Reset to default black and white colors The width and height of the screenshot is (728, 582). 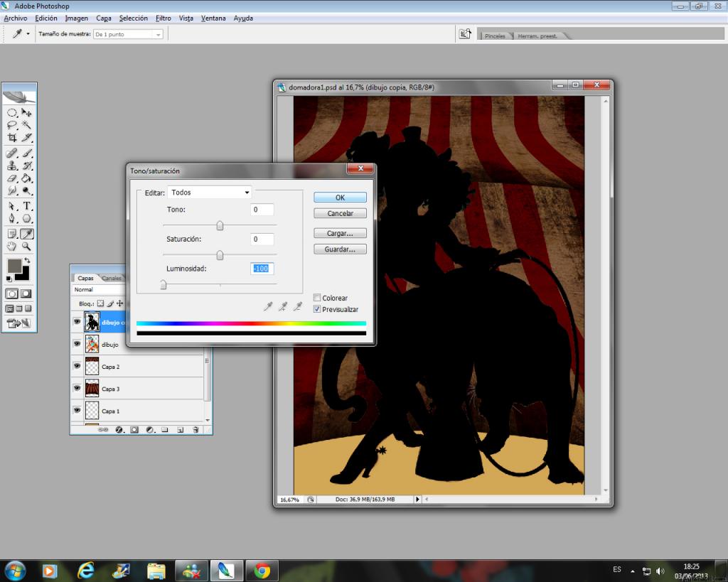(x=9, y=279)
